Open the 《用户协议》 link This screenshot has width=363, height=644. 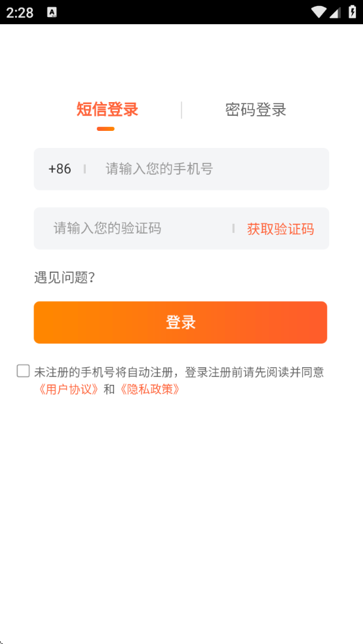[67, 389]
